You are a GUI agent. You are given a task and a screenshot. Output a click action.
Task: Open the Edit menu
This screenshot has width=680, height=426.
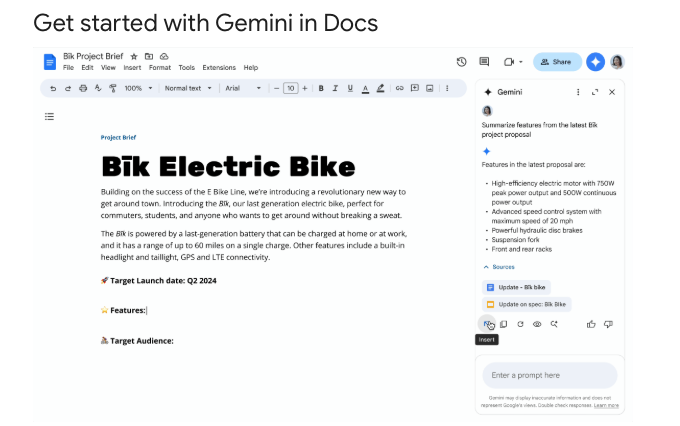pos(87,68)
